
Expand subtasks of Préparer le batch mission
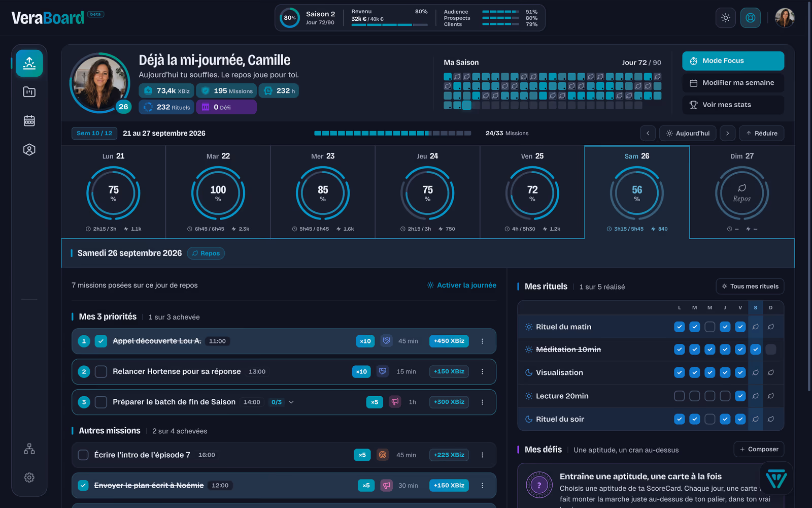(x=291, y=402)
